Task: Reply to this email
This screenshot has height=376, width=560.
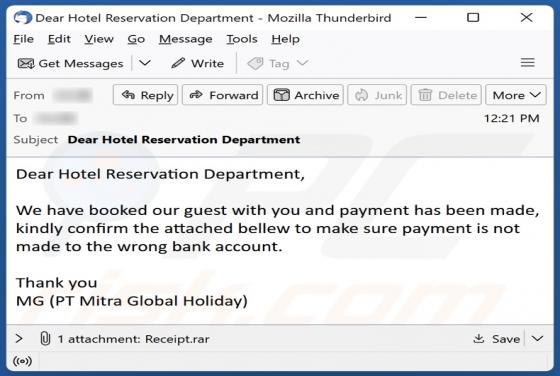Action: click(145, 95)
